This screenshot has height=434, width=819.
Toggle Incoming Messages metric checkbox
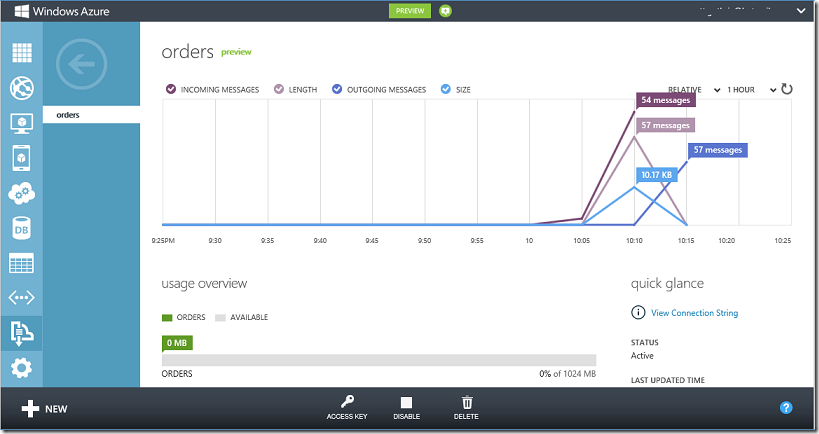(x=171, y=89)
